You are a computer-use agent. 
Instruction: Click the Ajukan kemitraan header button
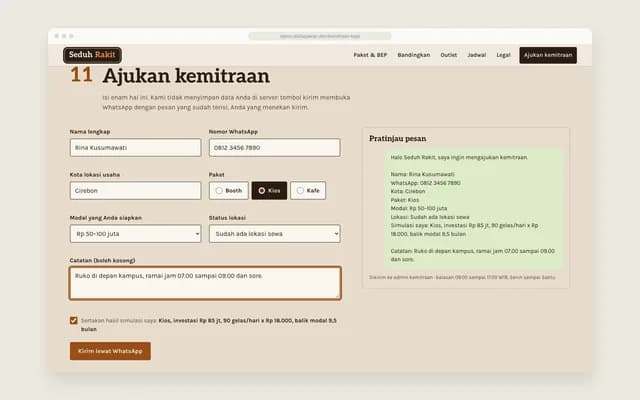coord(548,55)
